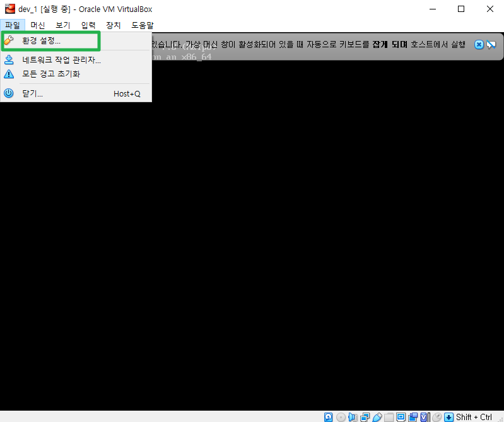The width and height of the screenshot is (504, 422).
Task: Select 모든 경고 초기화 menu entry
Action: coord(76,74)
